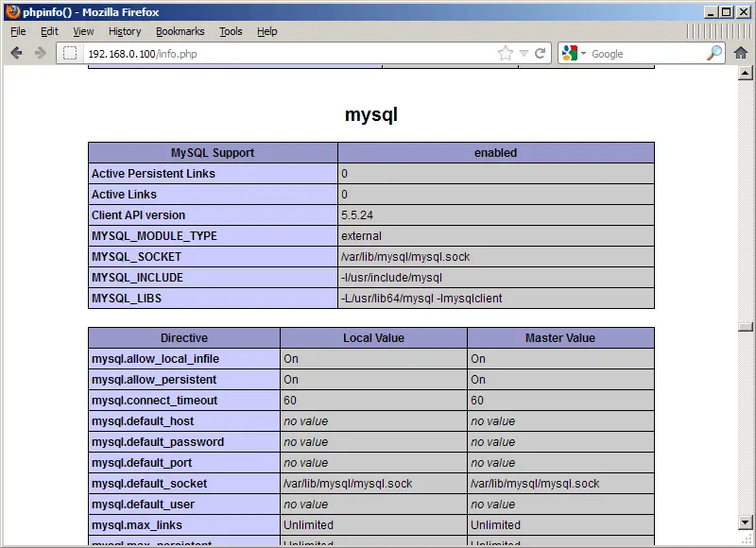Click the '-L/usr/lib64/mysql -lmysqlclient' value
Image resolution: width=756 pixels, height=548 pixels.
pyautogui.click(x=421, y=299)
